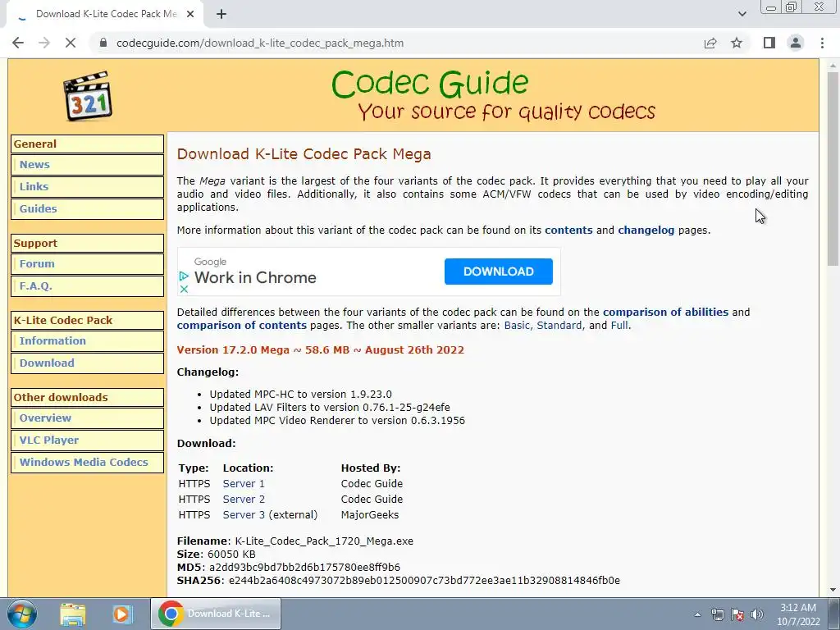Click the Codec Guide 321 clapperboard logo
The height and width of the screenshot is (630, 840).
88,96
